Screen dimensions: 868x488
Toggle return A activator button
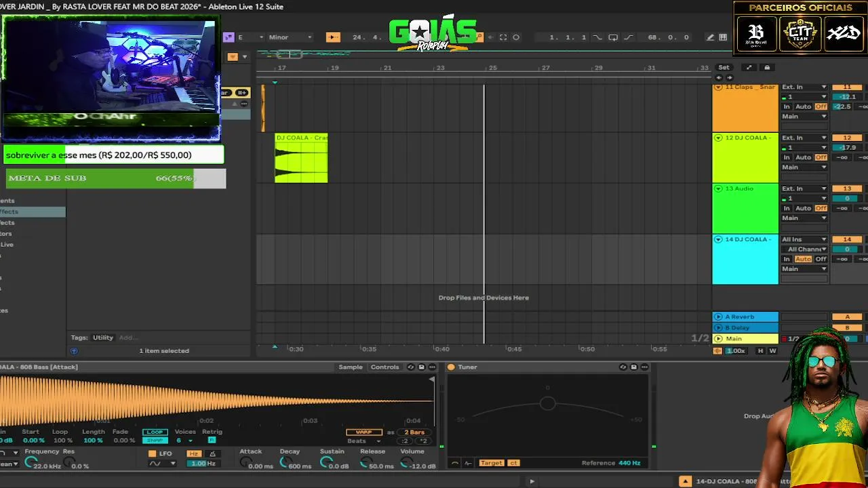click(847, 317)
